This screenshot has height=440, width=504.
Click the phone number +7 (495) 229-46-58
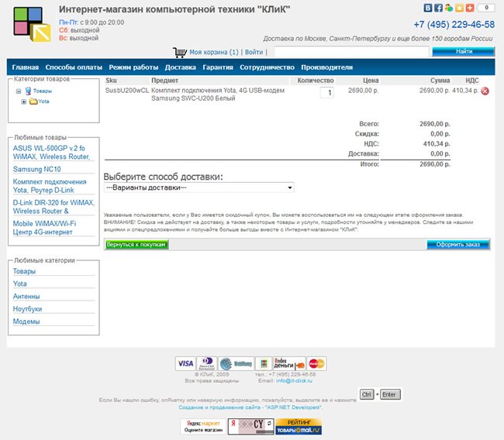click(x=454, y=25)
